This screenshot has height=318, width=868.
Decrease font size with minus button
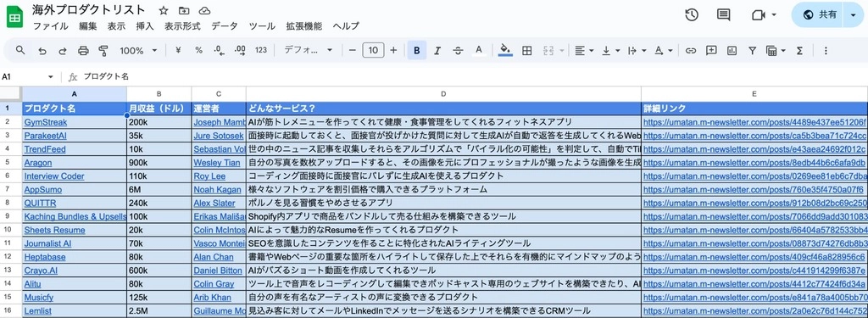coord(352,50)
